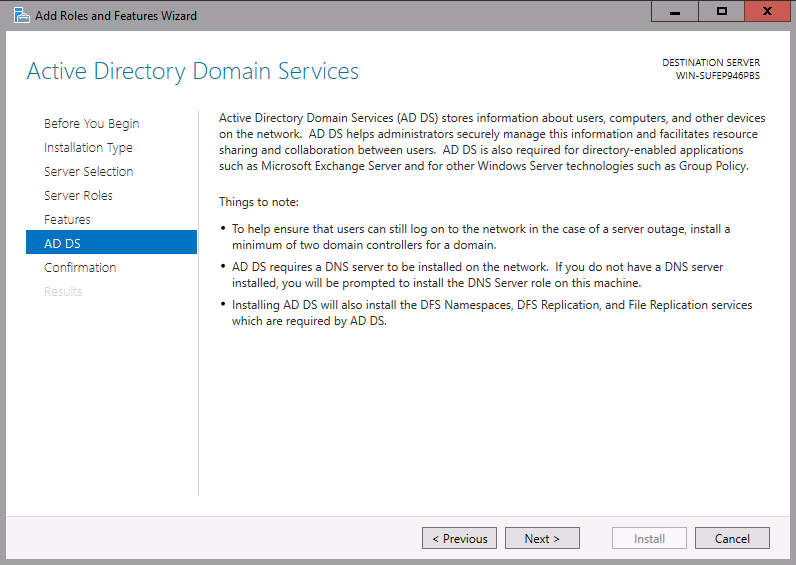Go to the Before You Begin step
The image size is (796, 565).
pos(91,123)
